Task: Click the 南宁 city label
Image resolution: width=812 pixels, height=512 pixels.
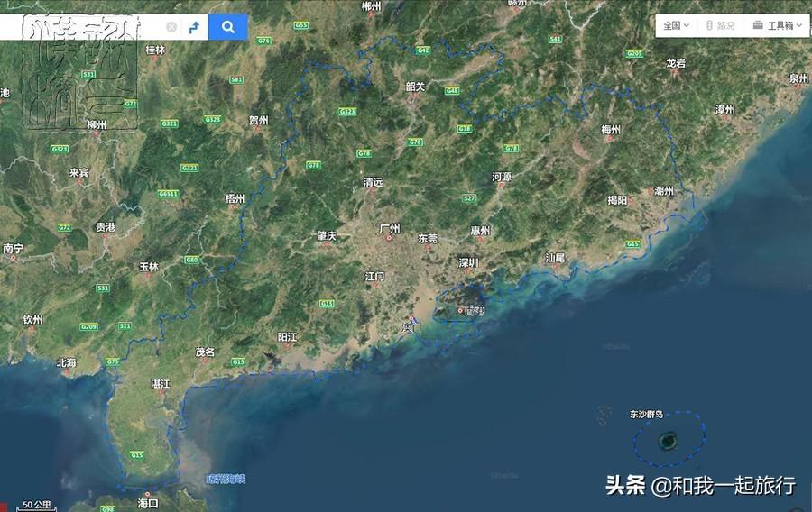Action: point(13,248)
